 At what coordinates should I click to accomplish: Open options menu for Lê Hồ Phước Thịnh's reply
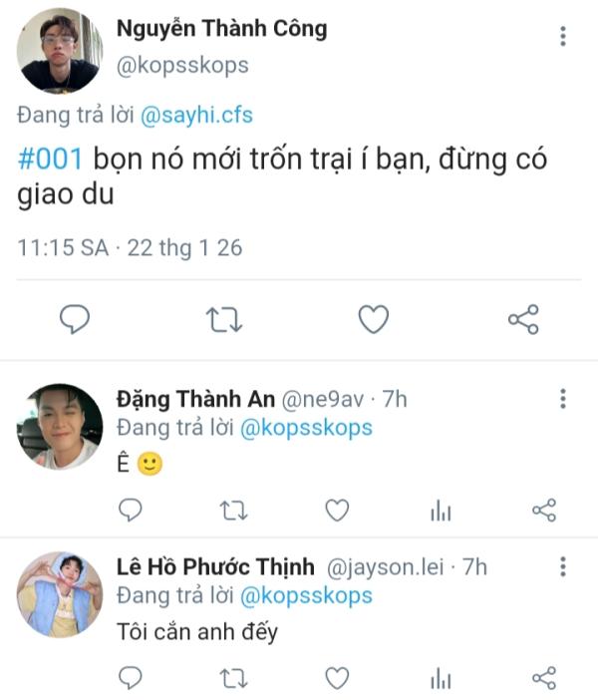coord(563,566)
